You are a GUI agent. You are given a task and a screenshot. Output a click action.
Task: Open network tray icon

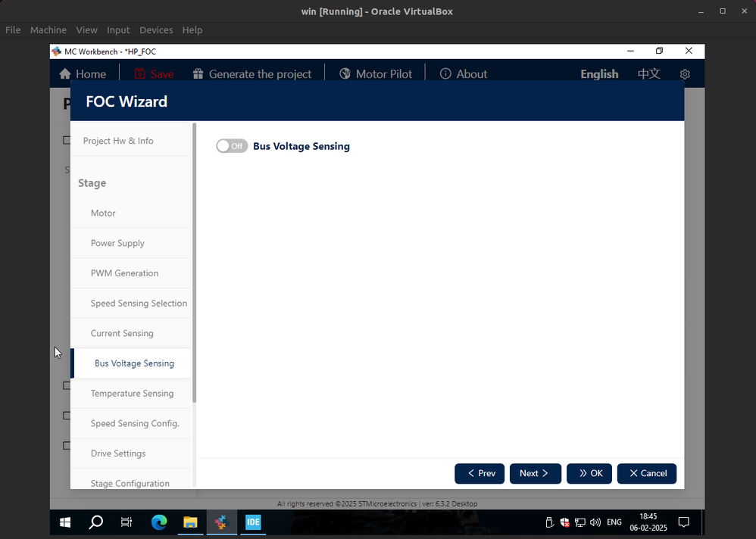point(580,522)
